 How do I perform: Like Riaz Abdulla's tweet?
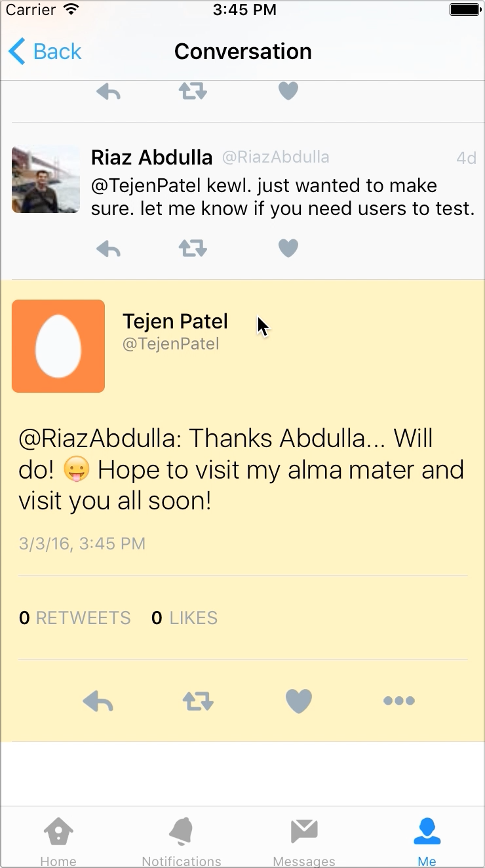(x=288, y=248)
